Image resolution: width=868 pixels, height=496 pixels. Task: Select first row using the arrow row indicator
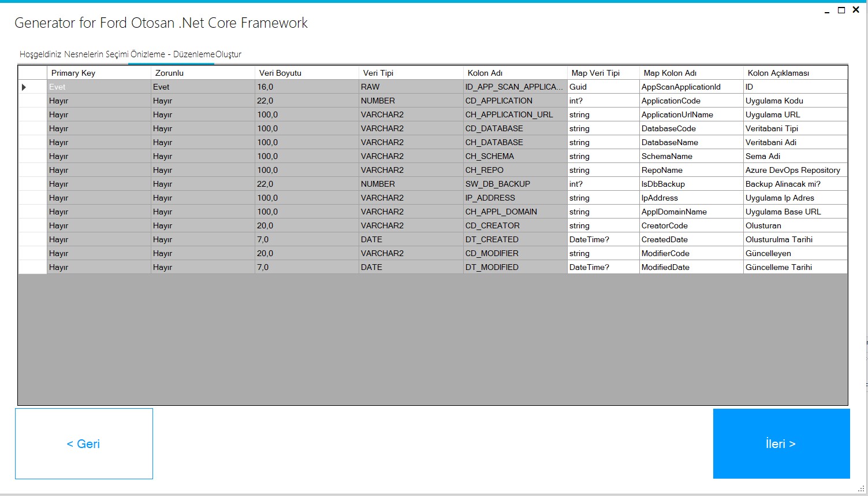24,87
